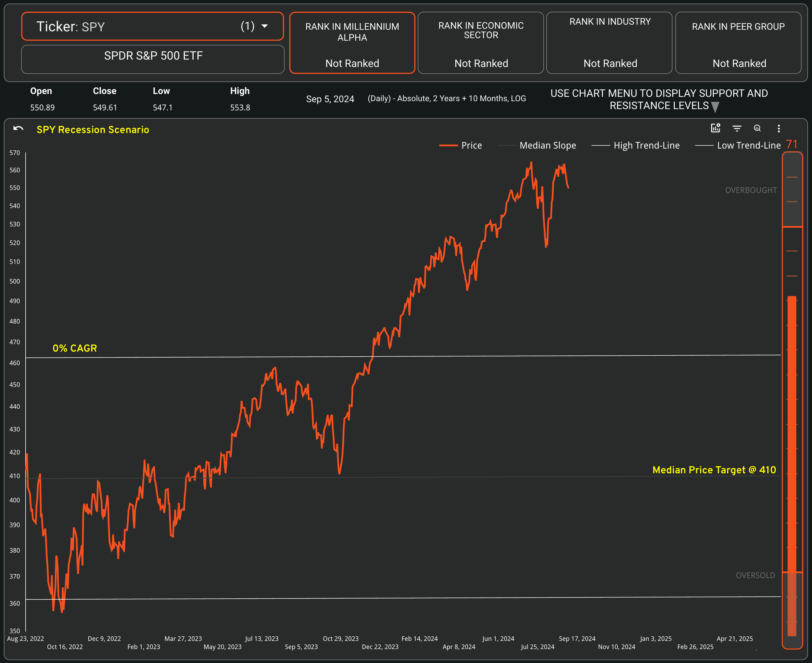Select the Rank in Economic Sector card
Screen dimensions: 812x663
point(481,43)
